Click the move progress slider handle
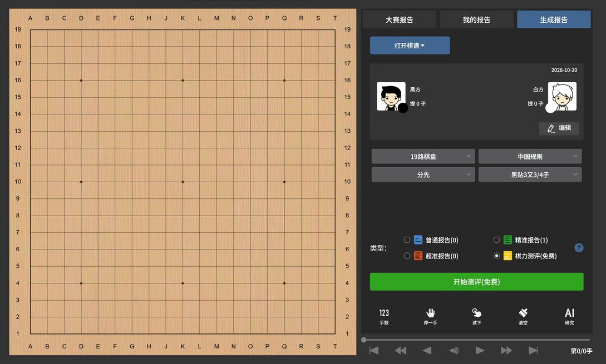Image resolution: width=606 pixels, height=364 pixels. pos(364,340)
